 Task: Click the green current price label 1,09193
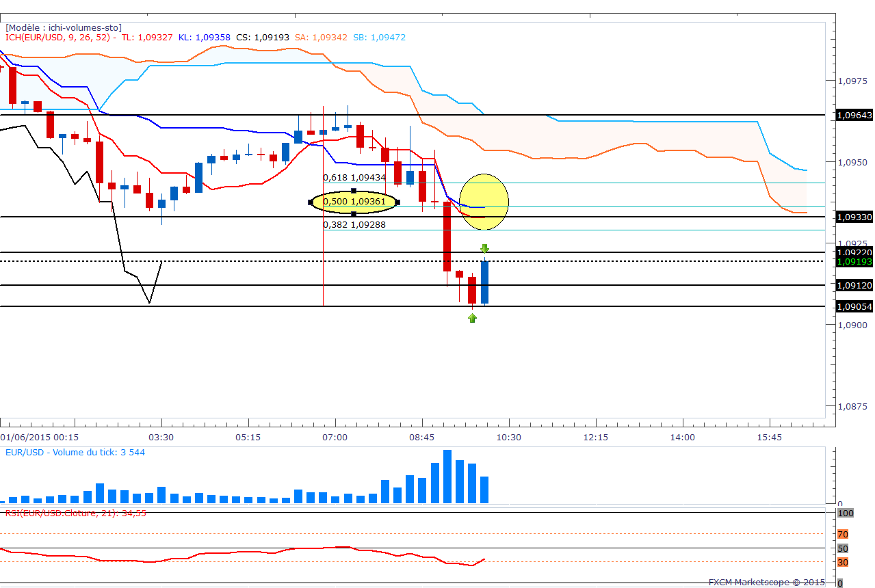click(x=854, y=262)
